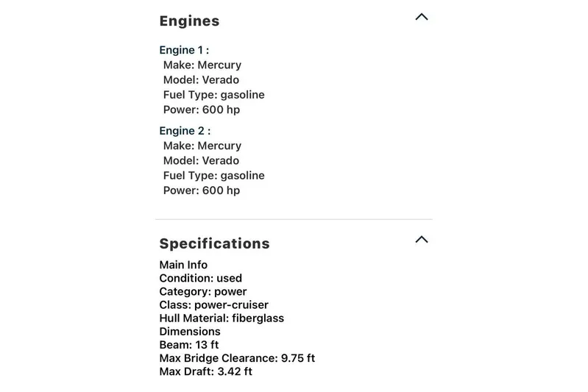This screenshot has width=588, height=392.
Task: Collapse the Engines section chevron
Action: coord(421,17)
